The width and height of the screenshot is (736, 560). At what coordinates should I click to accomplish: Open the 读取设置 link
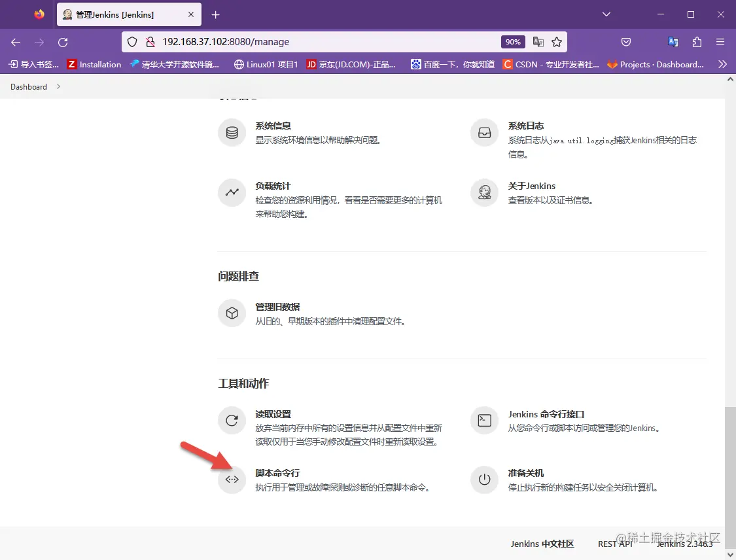coord(273,414)
